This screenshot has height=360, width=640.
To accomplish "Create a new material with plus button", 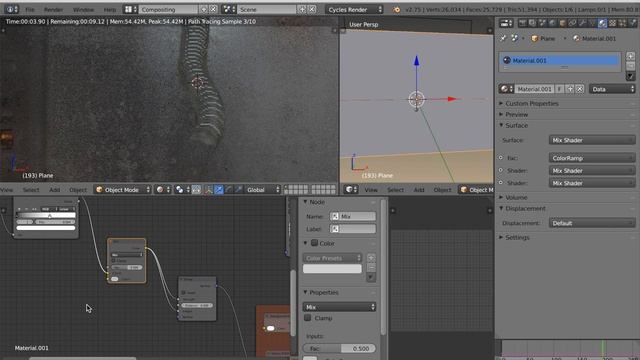I will (570, 89).
